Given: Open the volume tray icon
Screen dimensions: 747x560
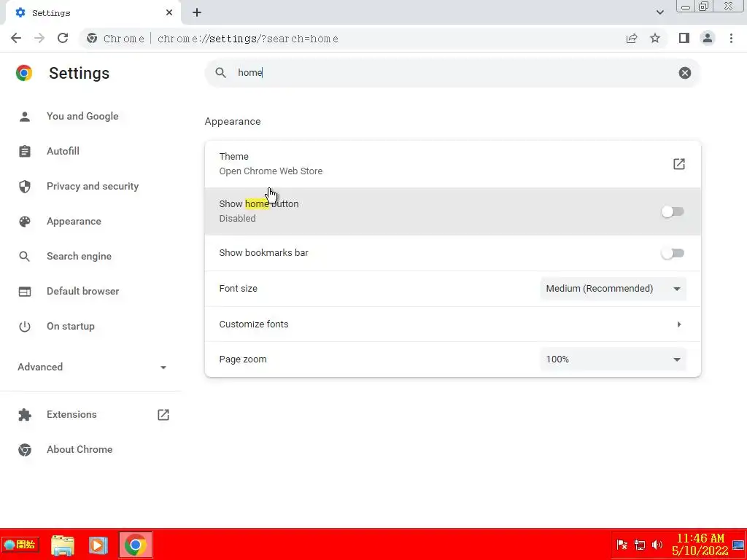Looking at the screenshot, I should tap(657, 545).
